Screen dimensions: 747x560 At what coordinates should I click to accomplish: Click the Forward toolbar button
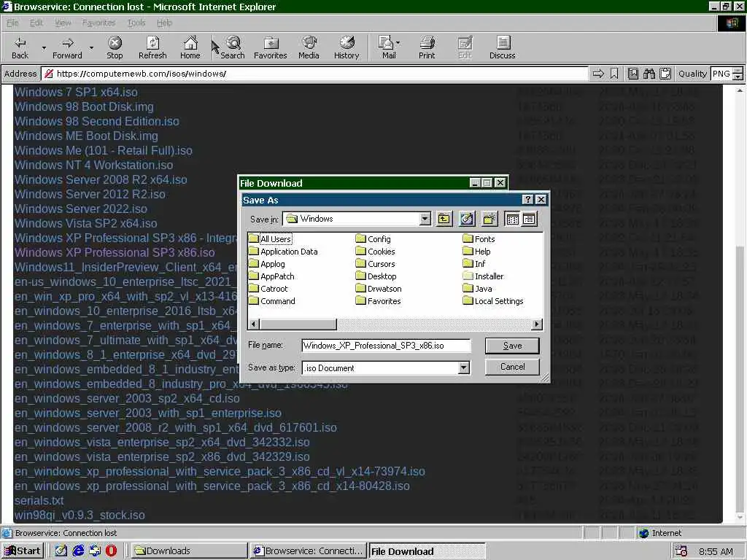point(67,47)
